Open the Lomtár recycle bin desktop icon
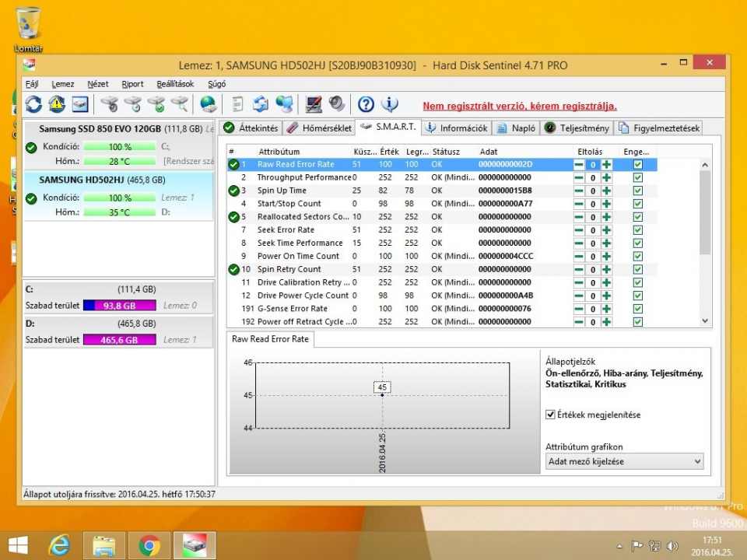 (28, 29)
